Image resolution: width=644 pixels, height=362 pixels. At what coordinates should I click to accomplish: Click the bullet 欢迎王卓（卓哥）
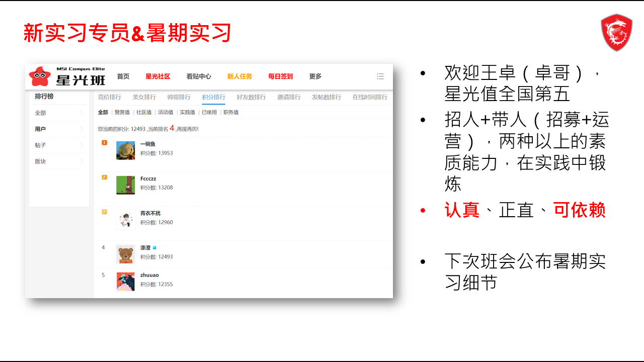point(522,83)
